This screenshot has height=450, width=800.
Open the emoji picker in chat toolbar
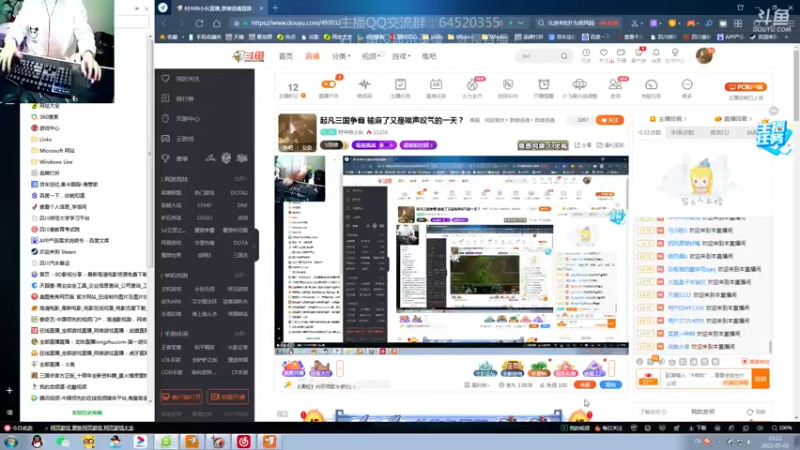tap(640, 361)
